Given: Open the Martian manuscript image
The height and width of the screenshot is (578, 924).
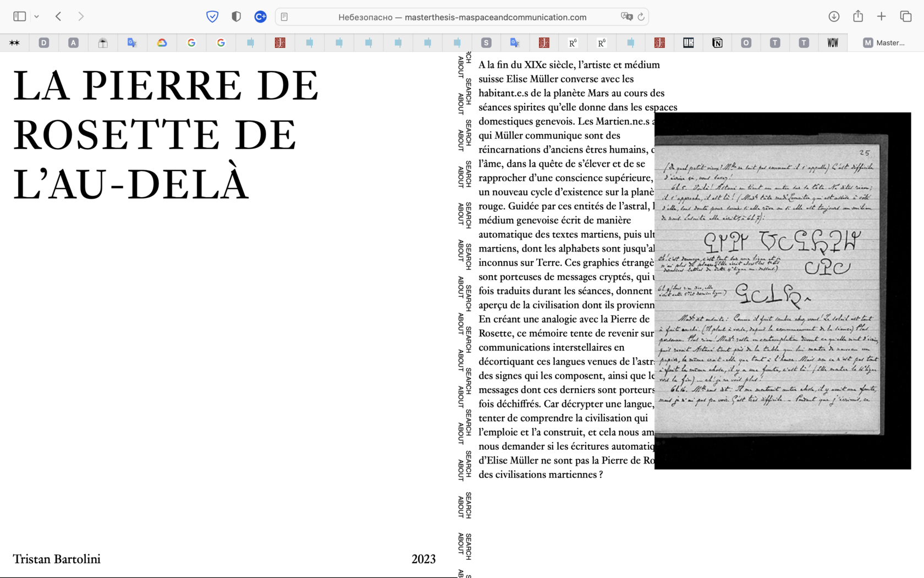Looking at the screenshot, I should (x=783, y=291).
